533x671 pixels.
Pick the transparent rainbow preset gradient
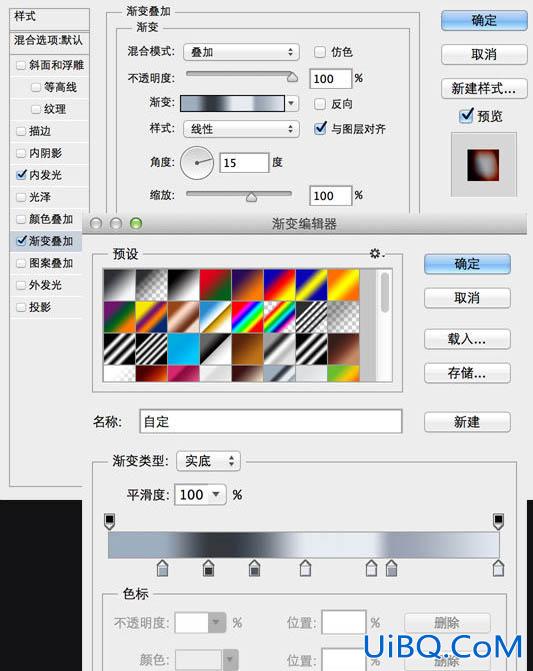click(x=280, y=317)
